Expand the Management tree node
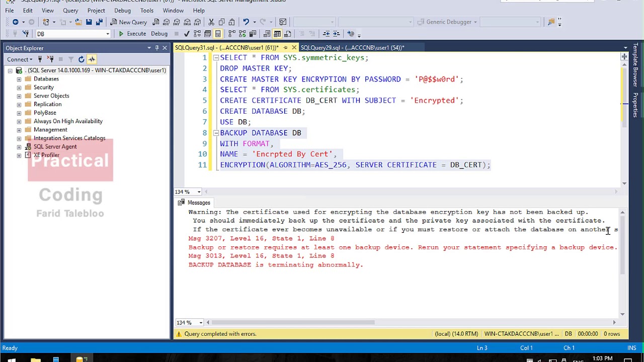This screenshot has height=362, width=644. [19, 130]
